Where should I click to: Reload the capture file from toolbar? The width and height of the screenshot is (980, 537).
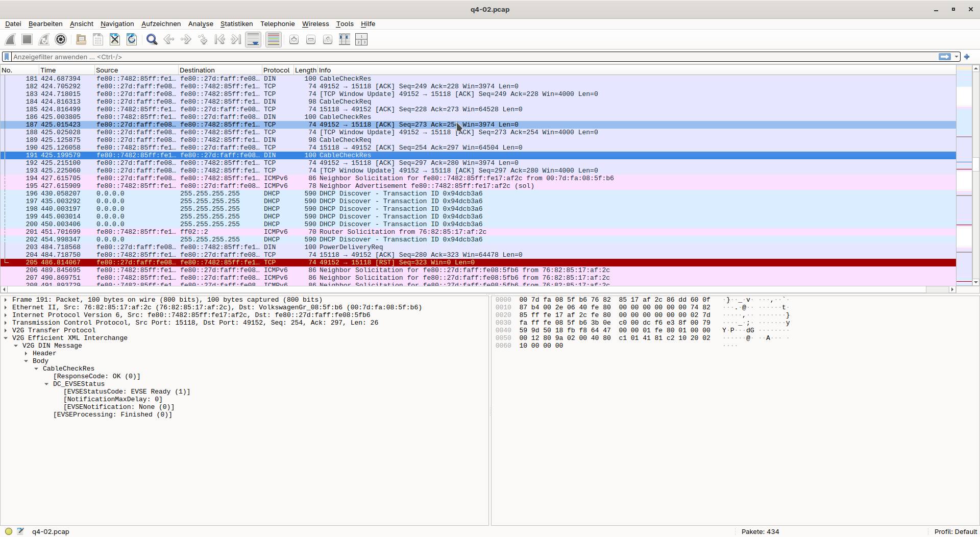[132, 39]
